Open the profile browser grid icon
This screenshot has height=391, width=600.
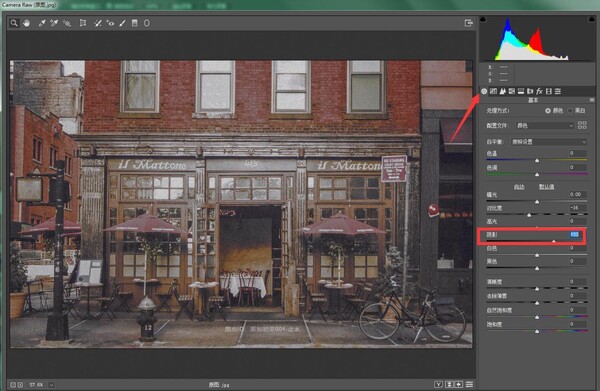click(582, 125)
